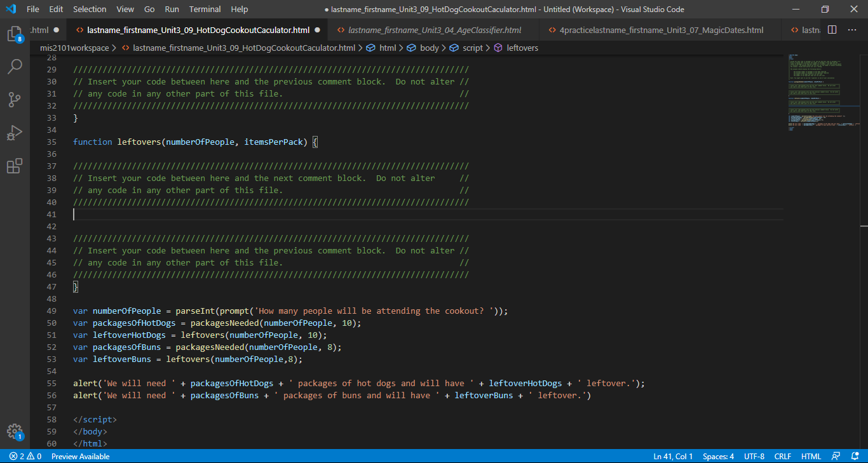
Task: Open the Explorer view in activity bar
Action: [15, 34]
